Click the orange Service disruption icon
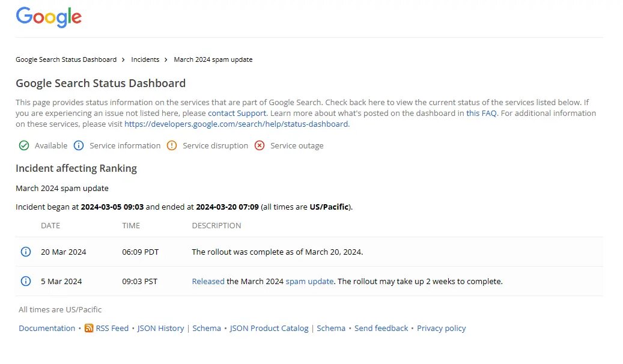The height and width of the screenshot is (364, 623). [x=172, y=145]
